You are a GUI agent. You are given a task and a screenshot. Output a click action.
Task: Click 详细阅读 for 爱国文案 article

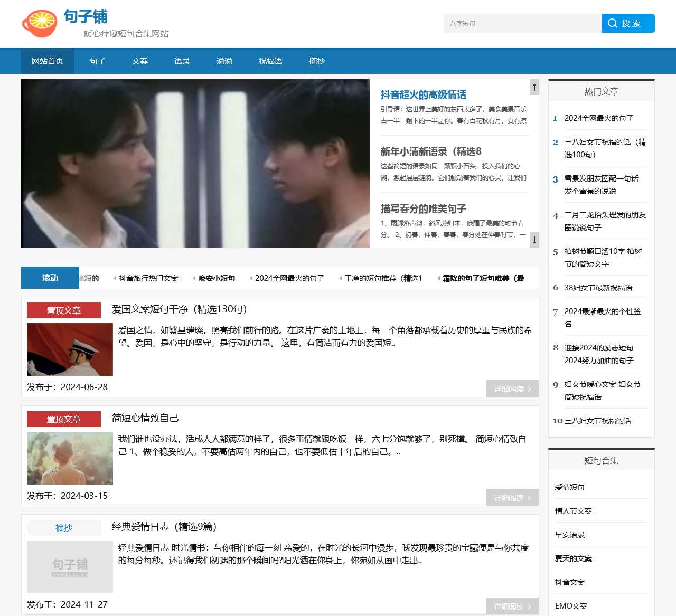coord(512,389)
